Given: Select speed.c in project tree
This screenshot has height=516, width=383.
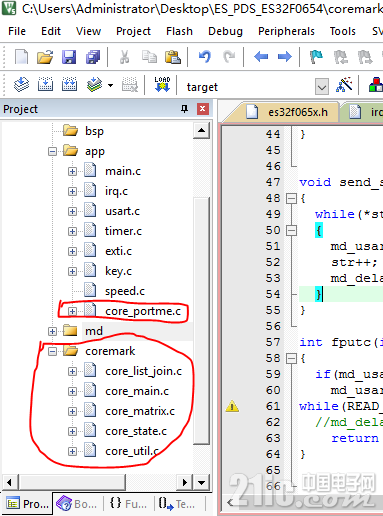Looking at the screenshot, I should 125,291.
